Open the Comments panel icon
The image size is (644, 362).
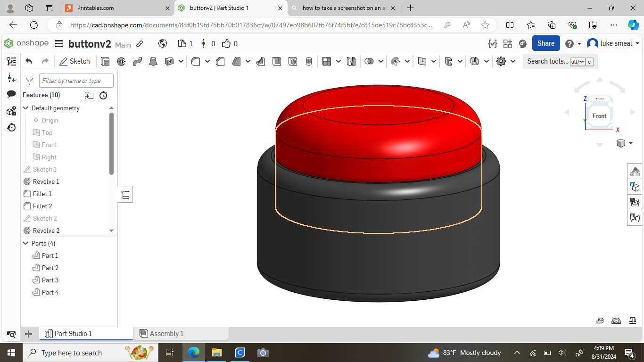pos(11,94)
